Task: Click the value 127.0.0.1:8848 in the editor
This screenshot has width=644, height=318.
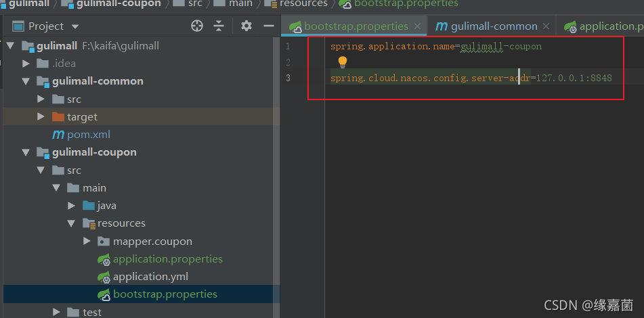Action: click(574, 78)
